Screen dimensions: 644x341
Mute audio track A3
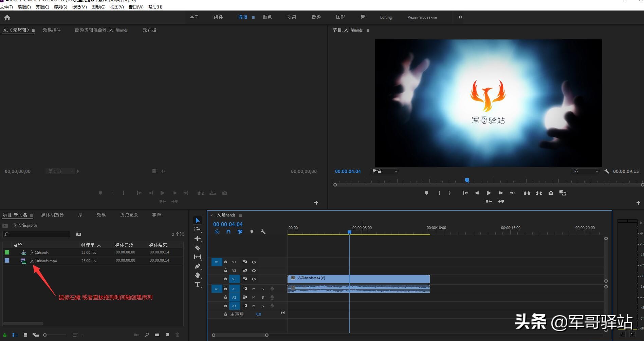254,306
